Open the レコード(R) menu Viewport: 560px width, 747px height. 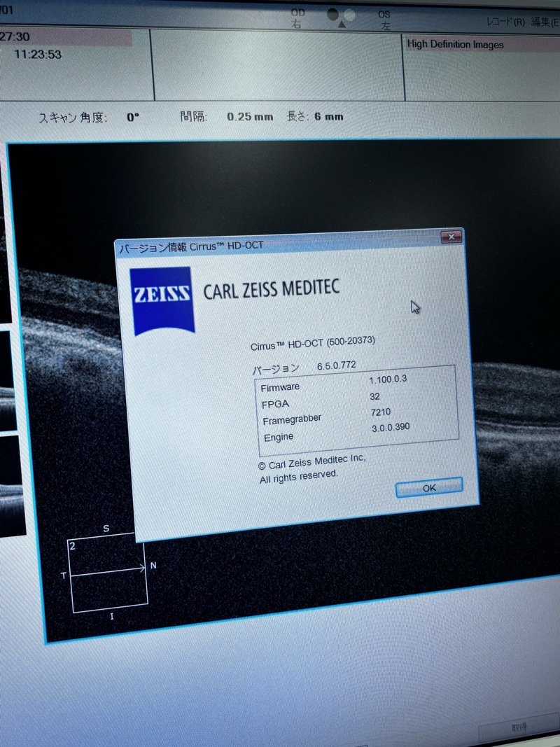pos(505,22)
